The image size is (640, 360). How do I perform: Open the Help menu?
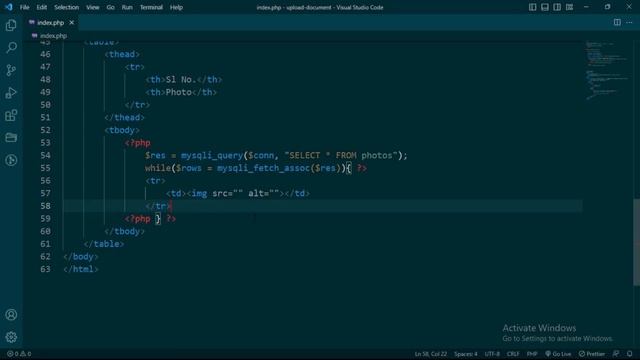point(176,7)
